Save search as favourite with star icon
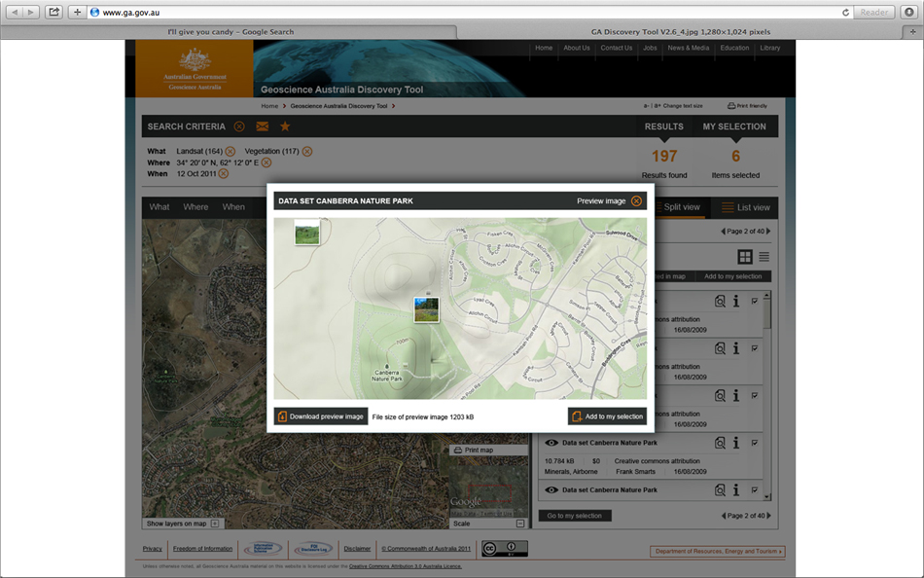Screen dimensions: 924x578 click(285, 126)
